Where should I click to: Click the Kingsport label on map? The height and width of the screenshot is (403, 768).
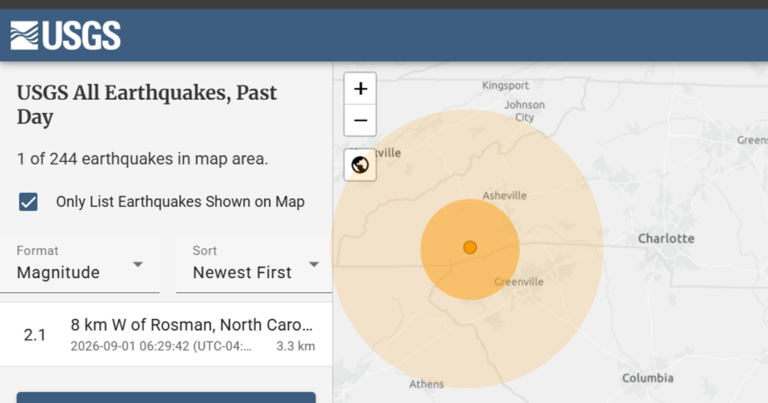coord(505,85)
